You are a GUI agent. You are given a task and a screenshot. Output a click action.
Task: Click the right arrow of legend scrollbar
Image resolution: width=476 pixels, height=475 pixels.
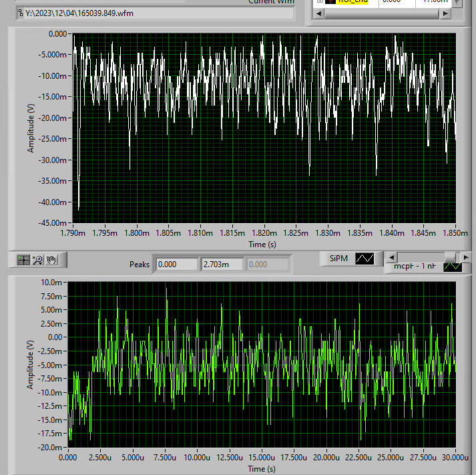466,257
